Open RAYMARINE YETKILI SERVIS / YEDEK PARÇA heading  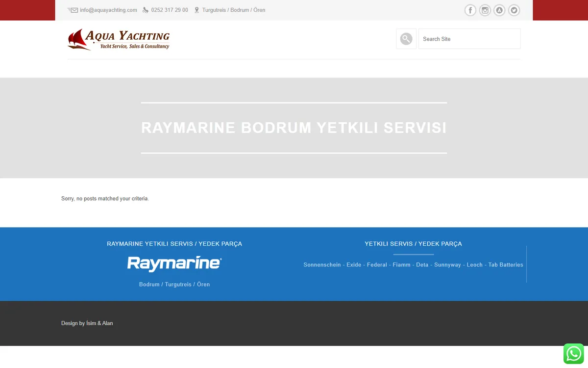pyautogui.click(x=174, y=244)
